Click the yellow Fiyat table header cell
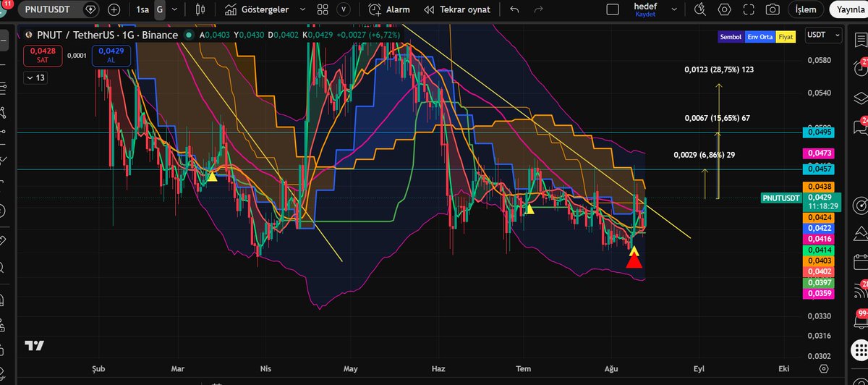Image resolution: width=868 pixels, height=385 pixels. pos(786,38)
